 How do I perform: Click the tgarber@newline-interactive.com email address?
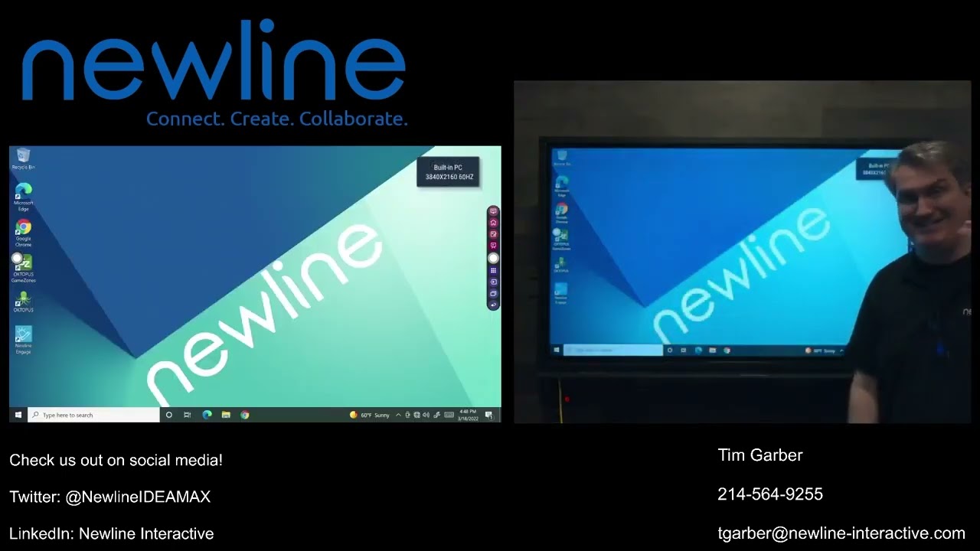point(841,533)
